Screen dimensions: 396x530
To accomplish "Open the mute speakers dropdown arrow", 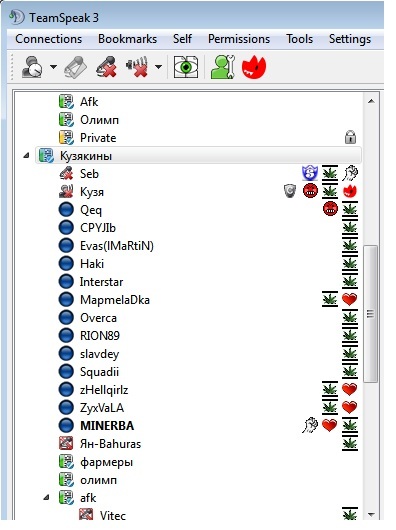I will coord(158,67).
